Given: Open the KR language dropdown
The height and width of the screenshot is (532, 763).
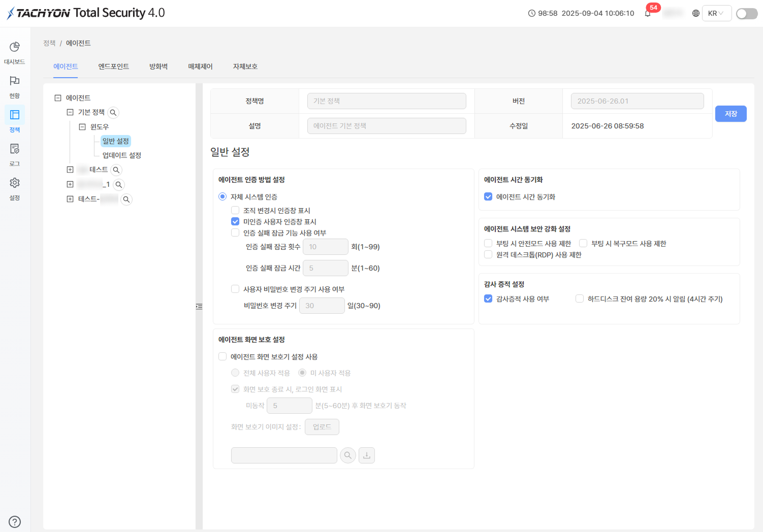Looking at the screenshot, I should coord(717,13).
